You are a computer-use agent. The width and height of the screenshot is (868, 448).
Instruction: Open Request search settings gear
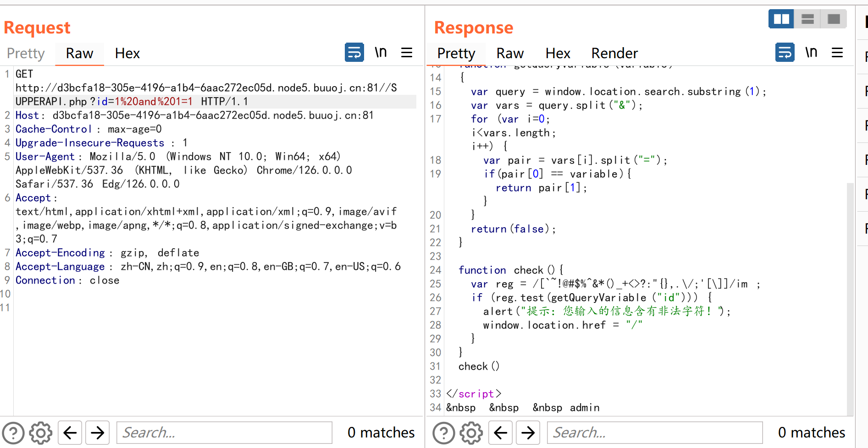(x=41, y=432)
